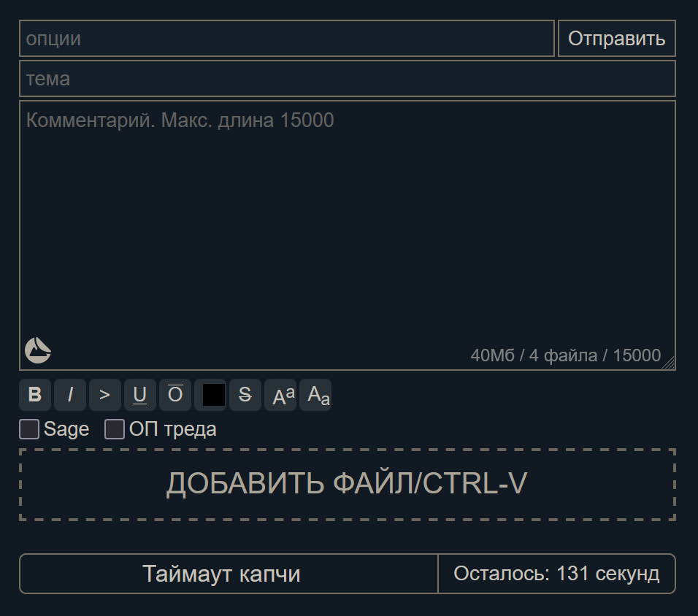Apply overline formatting with O button
698x616 pixels.
tap(175, 395)
